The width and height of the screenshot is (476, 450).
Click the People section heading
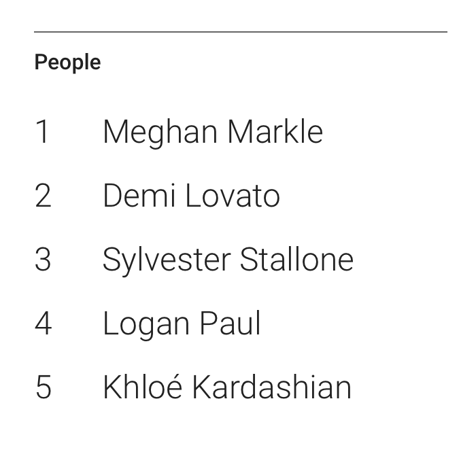[67, 63]
